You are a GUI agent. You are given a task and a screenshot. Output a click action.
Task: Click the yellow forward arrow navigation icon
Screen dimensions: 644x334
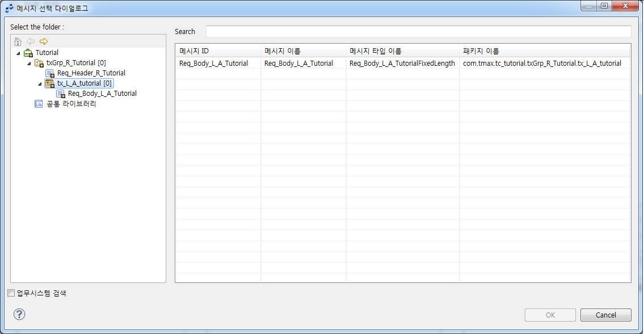(43, 41)
